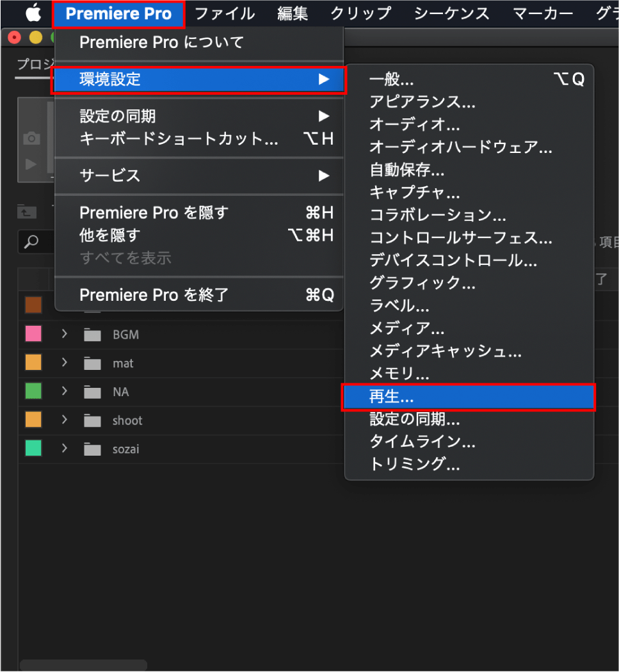Choose Premiere Pro について
This screenshot has height=672, width=619.
(199, 42)
